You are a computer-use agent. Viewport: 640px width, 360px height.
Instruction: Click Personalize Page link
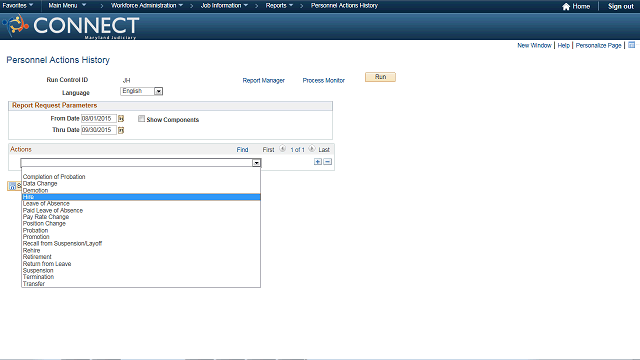pos(598,45)
